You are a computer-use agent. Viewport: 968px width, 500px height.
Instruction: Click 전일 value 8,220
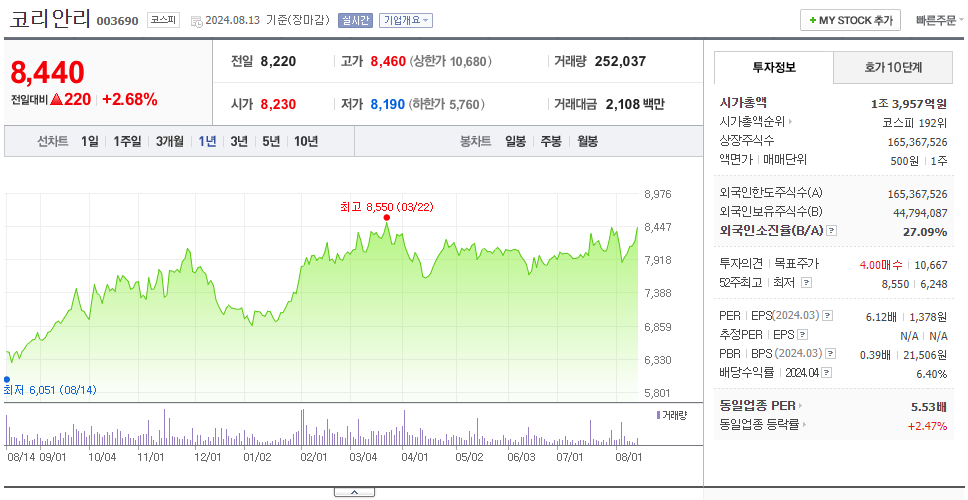(278, 62)
